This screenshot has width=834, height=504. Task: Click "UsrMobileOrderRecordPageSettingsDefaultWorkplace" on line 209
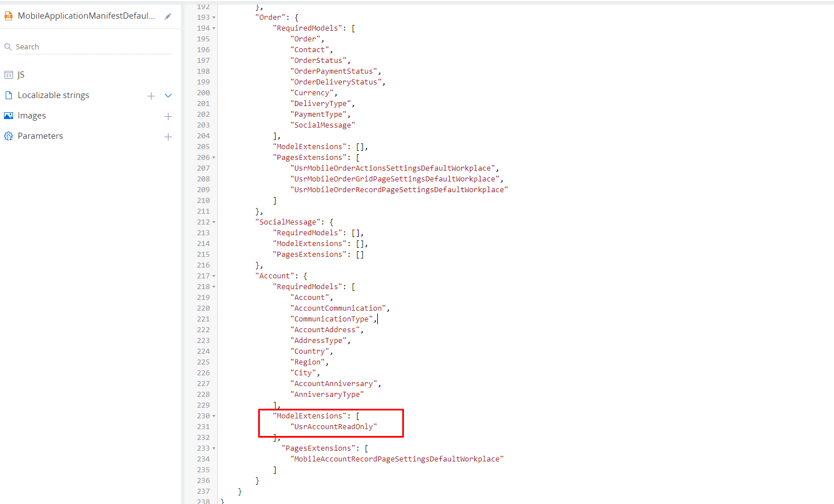point(399,190)
